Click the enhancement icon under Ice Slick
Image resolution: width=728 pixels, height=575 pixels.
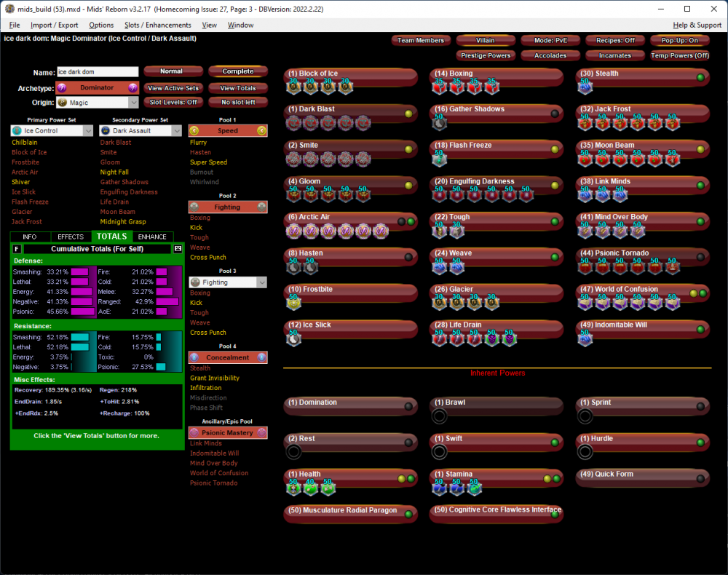pos(293,338)
